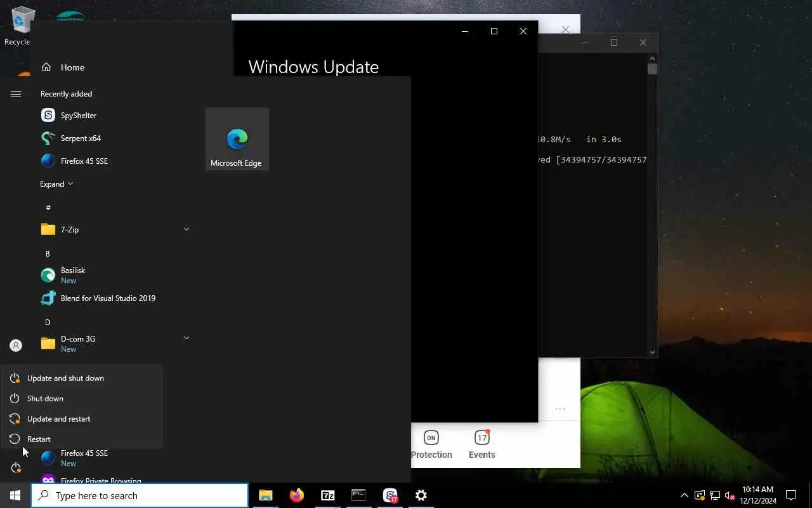Viewport: 812px width, 508px height.
Task: Expand the 7-Zip folder chevron
Action: click(x=187, y=229)
